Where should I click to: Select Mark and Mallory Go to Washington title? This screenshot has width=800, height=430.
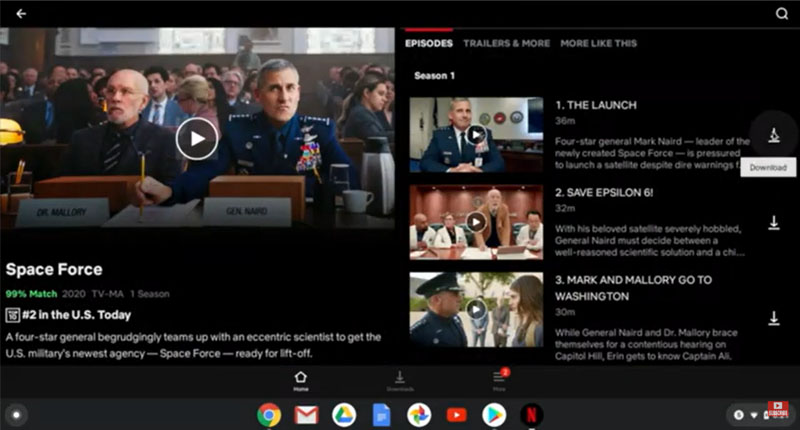point(633,288)
